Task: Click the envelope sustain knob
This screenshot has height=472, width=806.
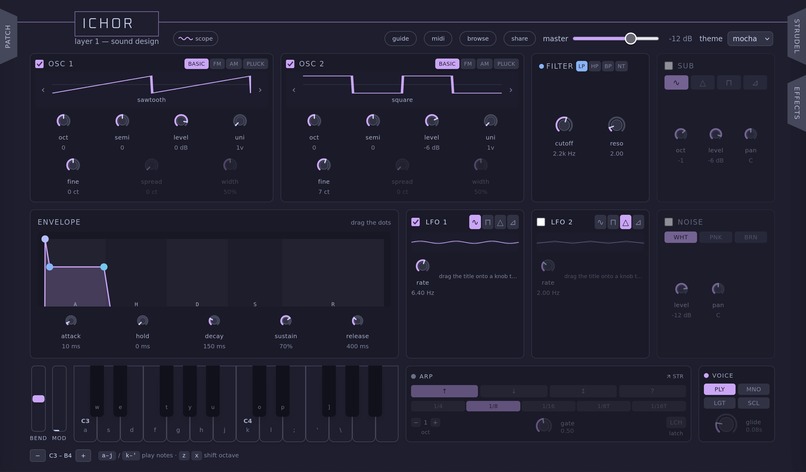Action: coord(286,320)
